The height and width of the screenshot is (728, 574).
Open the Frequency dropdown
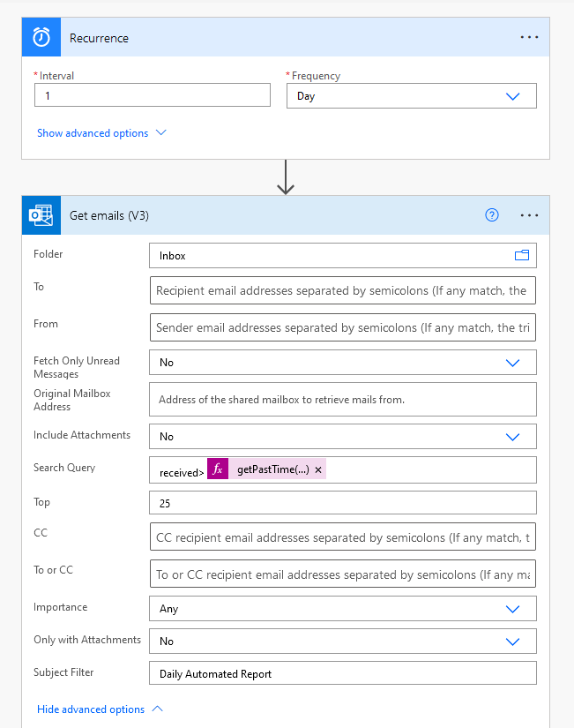pyautogui.click(x=513, y=96)
